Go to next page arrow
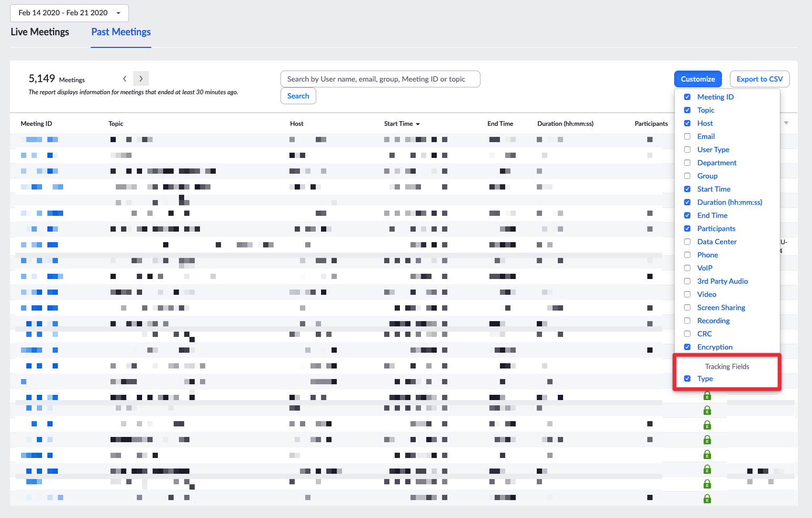Screen dimensions: 812x518 point(141,78)
